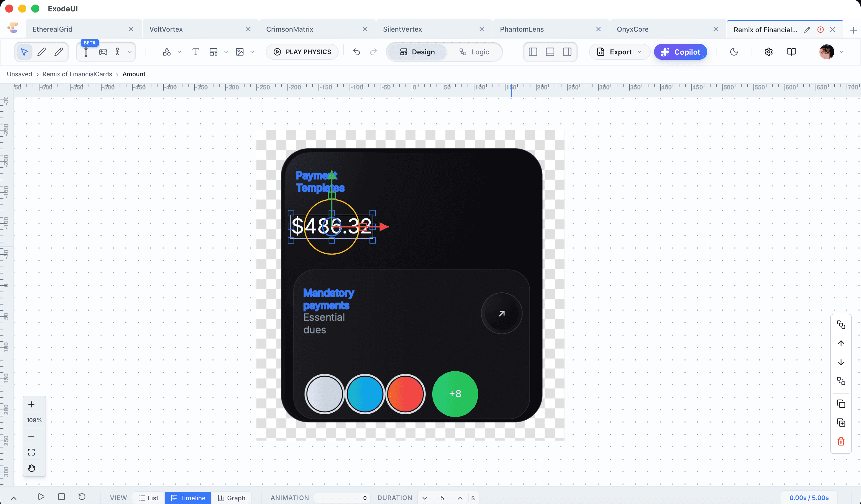Open the CrimsonMatrix project tab
The height and width of the screenshot is (504, 861).
pos(289,29)
